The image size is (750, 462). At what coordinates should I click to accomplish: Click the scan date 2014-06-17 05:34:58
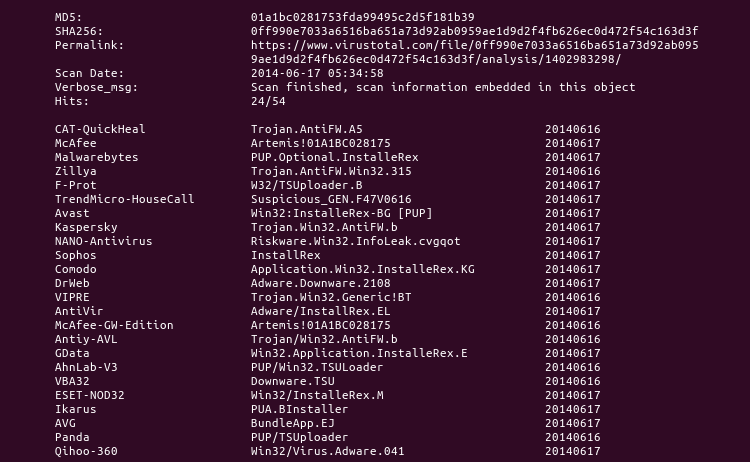317,74
